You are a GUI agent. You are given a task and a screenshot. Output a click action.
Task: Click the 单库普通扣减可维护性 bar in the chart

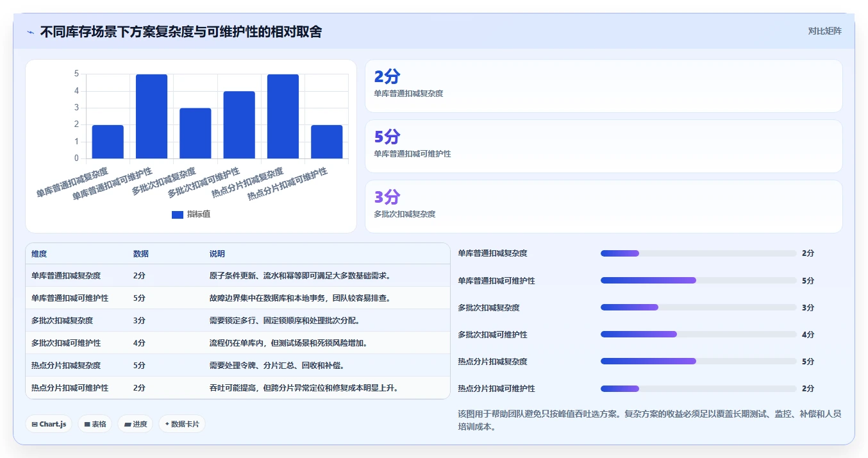(151, 116)
